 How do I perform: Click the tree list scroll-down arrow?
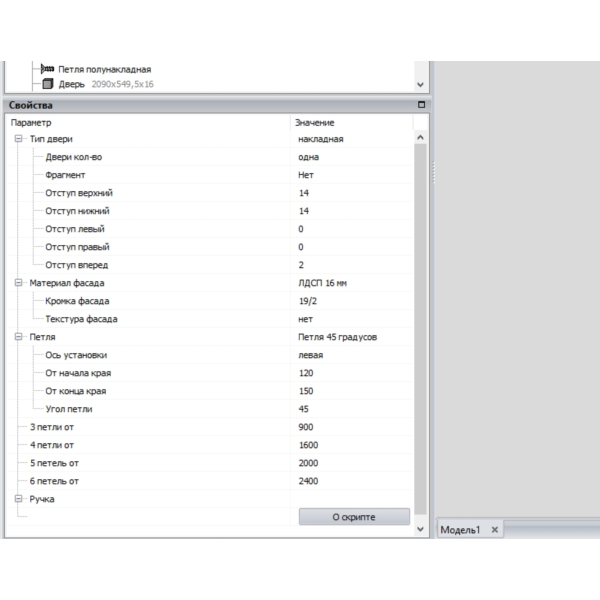[420, 85]
